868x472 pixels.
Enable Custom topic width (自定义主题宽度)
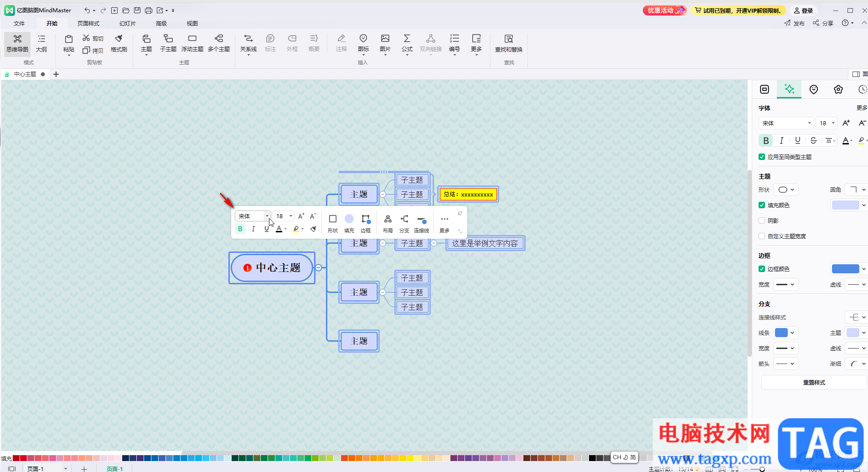point(762,236)
